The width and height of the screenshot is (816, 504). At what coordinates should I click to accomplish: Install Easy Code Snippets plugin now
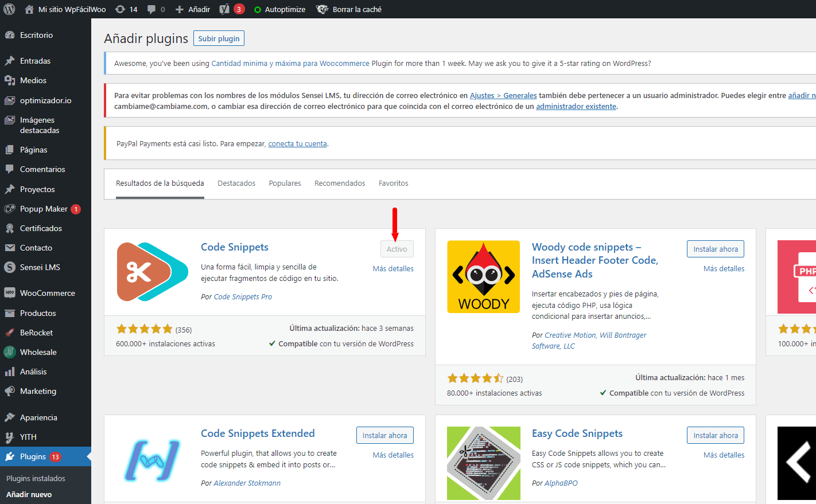(x=716, y=435)
